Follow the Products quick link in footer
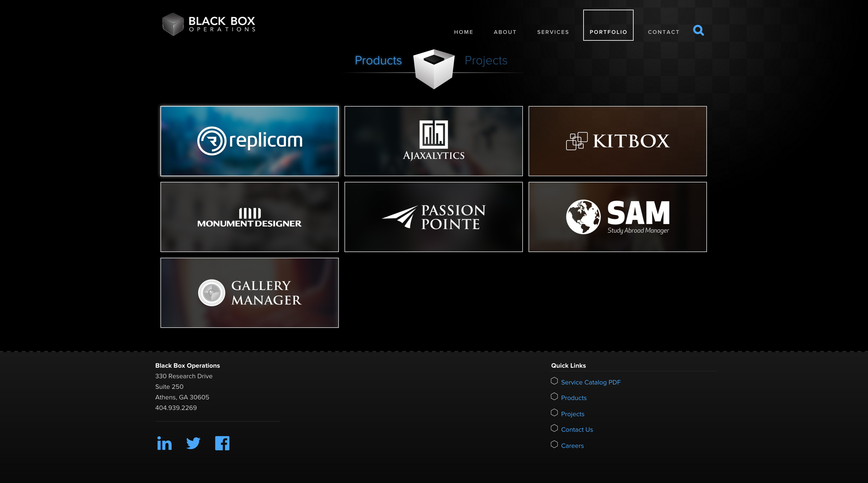This screenshot has height=483, width=868. (x=574, y=398)
